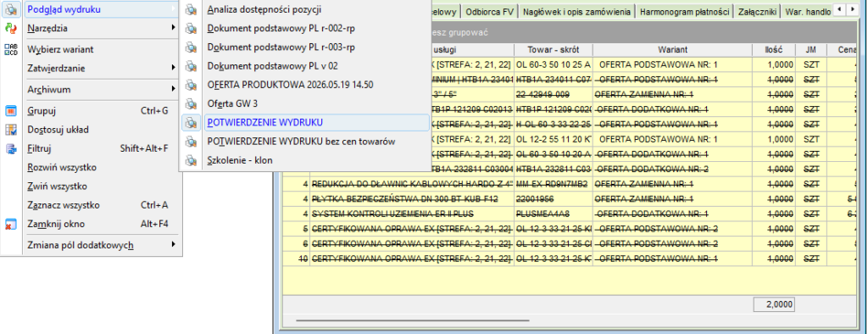Viewport: 868px width, 334px height.
Task: Click the Zamknij okno red close icon
Action: tap(10, 225)
